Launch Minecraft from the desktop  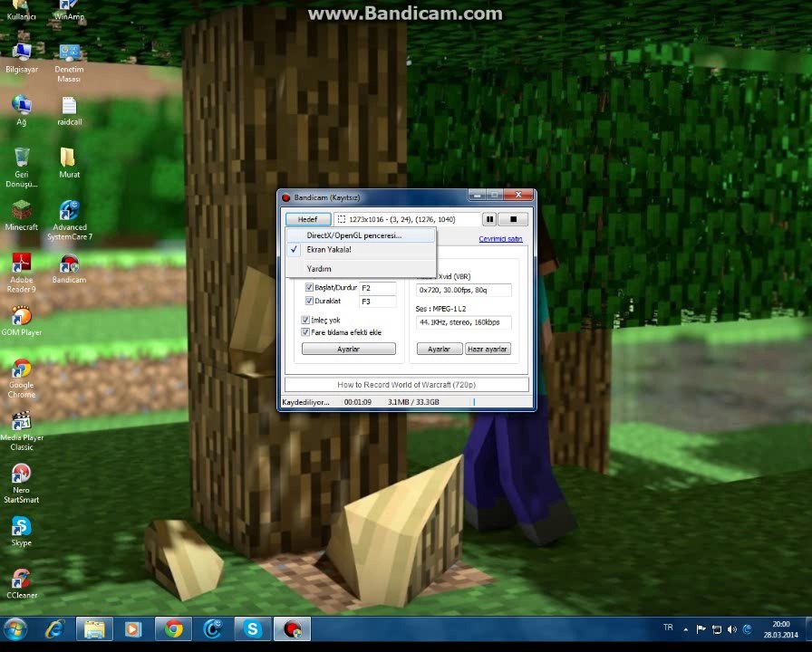click(21, 216)
